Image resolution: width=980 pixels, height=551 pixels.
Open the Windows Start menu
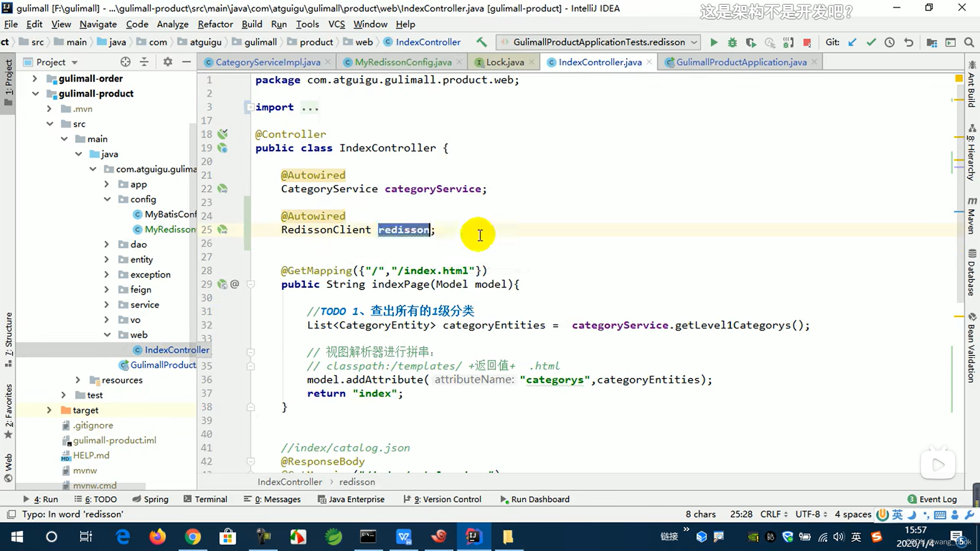coord(17,537)
